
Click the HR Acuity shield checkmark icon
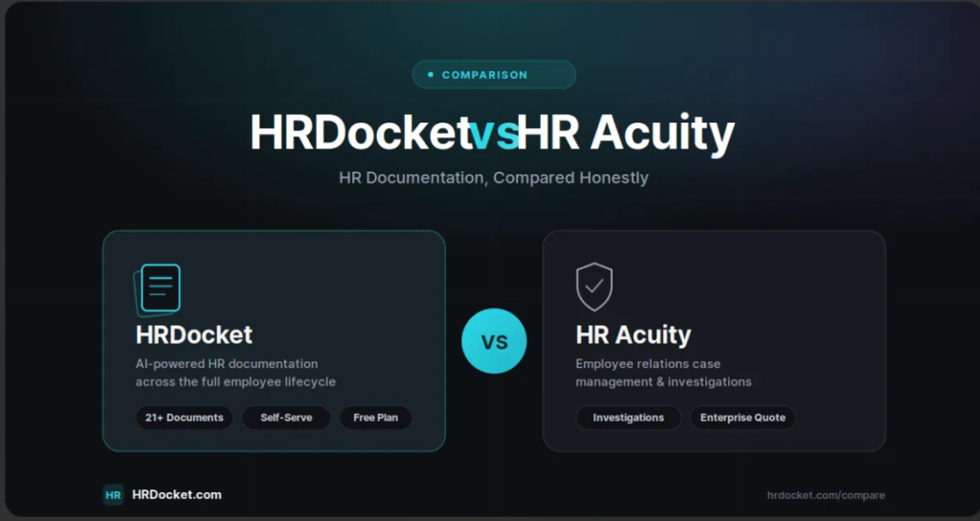point(594,286)
